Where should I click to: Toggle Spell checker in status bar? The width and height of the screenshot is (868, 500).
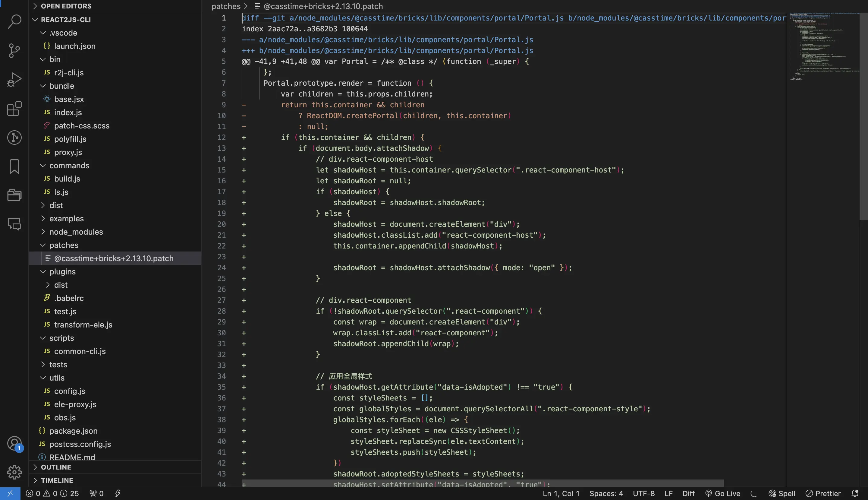782,493
